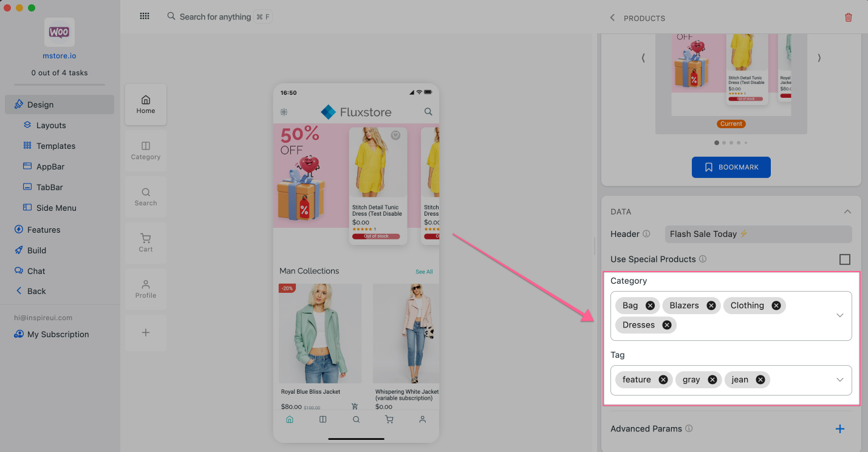Remove the Bag category chip

[650, 306]
